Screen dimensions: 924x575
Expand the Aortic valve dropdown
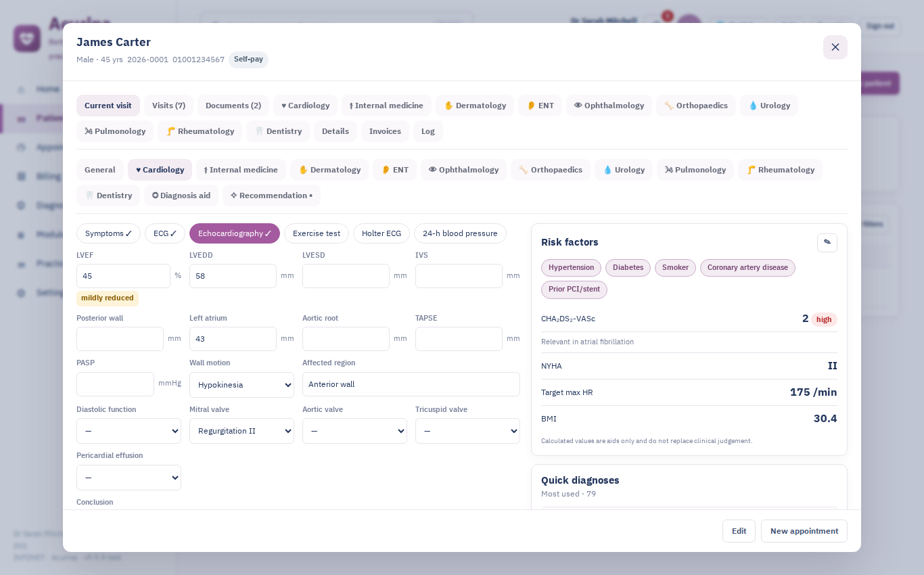tap(354, 431)
